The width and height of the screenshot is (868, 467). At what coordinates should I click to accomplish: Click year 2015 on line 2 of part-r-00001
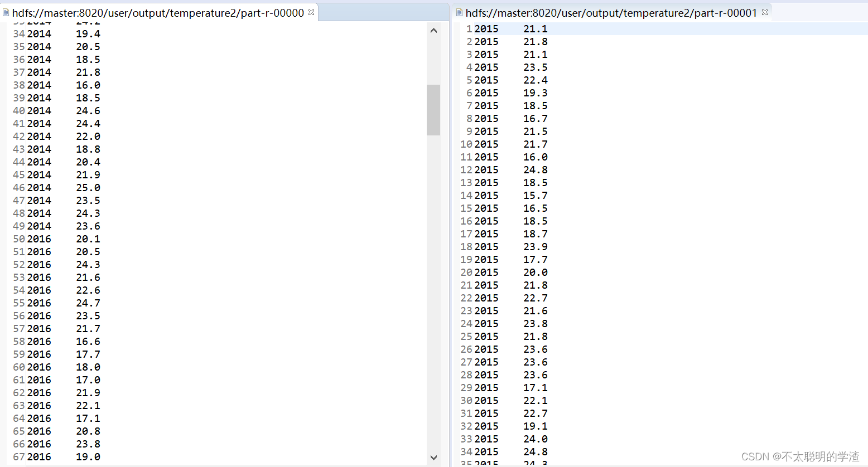point(486,42)
